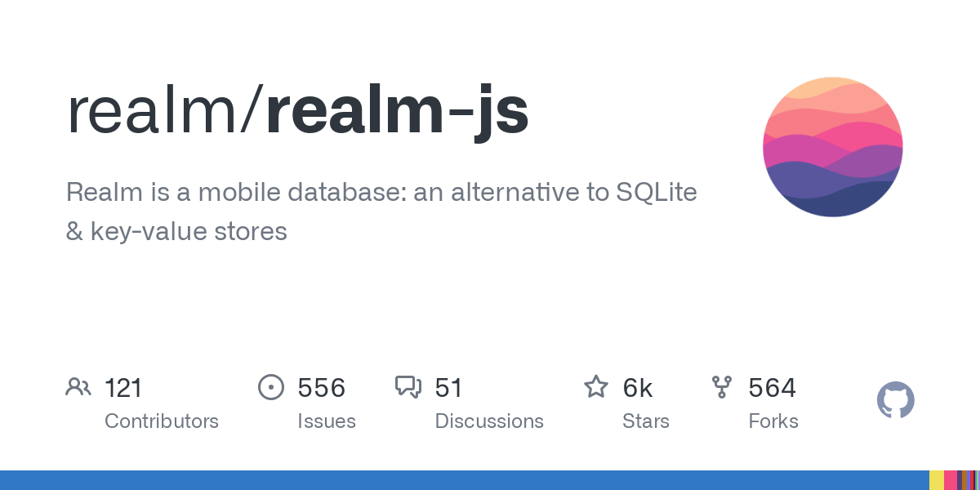Click the yellow segment of language bar
The height and width of the screenshot is (490, 980).
(x=937, y=480)
